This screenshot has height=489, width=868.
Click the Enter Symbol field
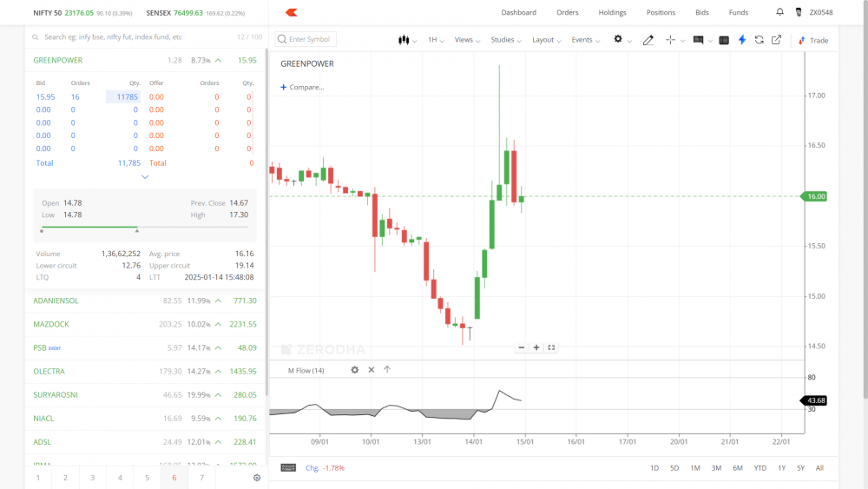pyautogui.click(x=306, y=39)
